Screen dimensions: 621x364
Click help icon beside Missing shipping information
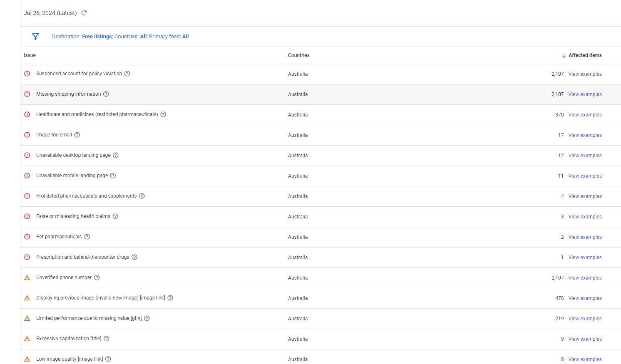pos(106,94)
